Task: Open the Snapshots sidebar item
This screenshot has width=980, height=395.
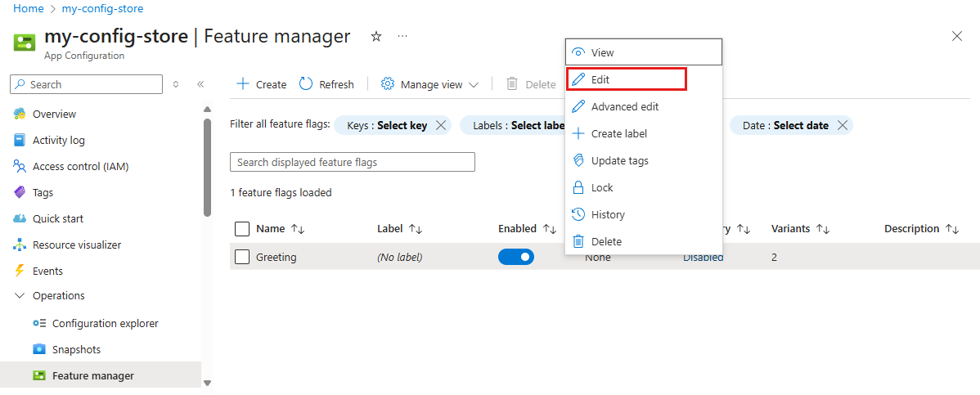Action: [76, 349]
